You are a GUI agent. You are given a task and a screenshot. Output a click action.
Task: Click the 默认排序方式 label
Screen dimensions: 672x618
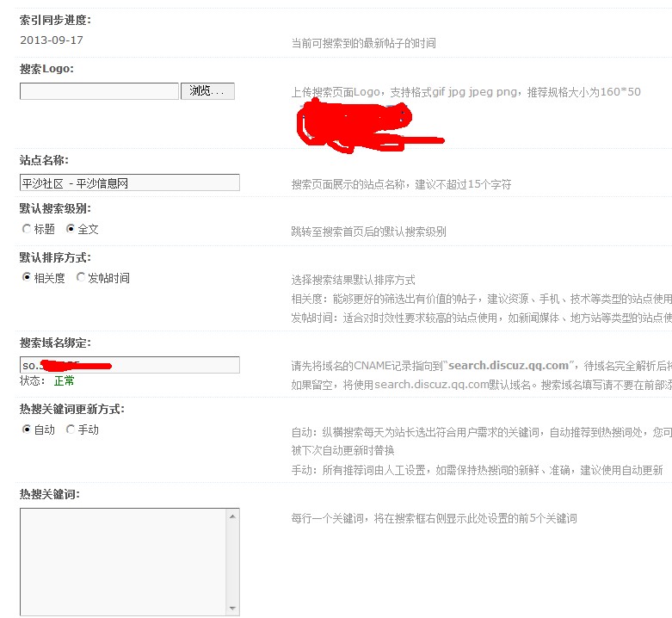[x=55, y=257]
